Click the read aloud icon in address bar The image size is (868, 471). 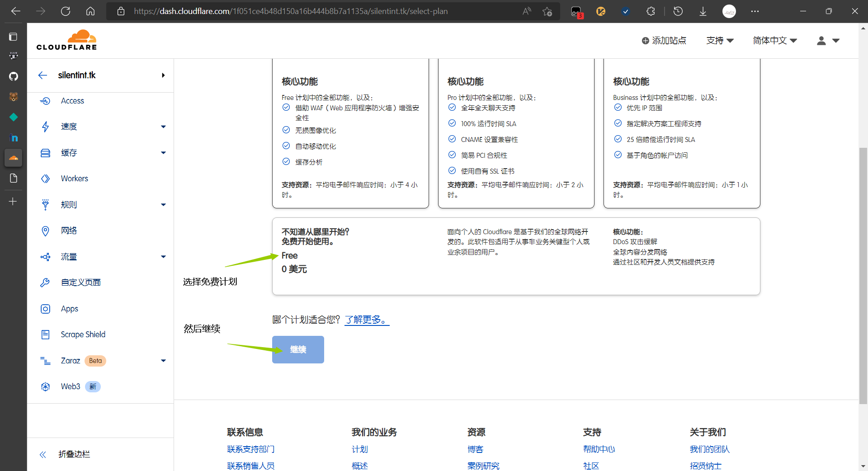(527, 11)
